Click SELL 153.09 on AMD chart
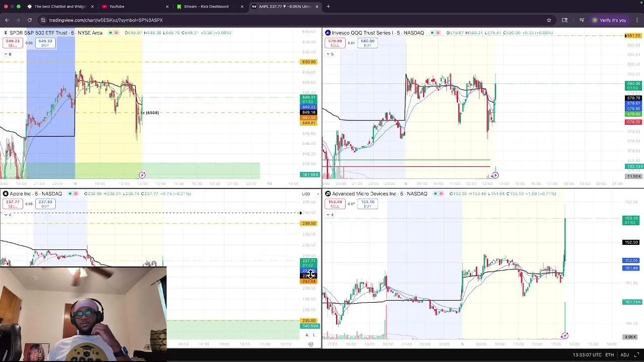644x362 pixels. click(x=335, y=204)
